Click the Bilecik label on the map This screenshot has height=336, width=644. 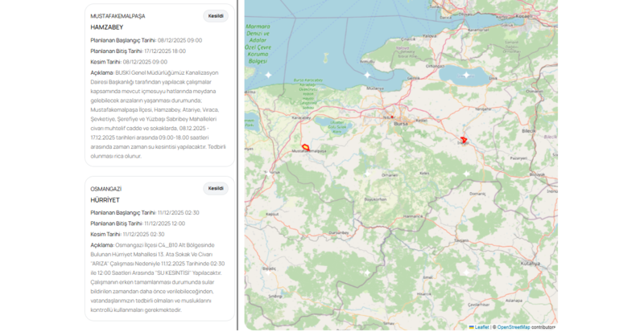click(528, 130)
